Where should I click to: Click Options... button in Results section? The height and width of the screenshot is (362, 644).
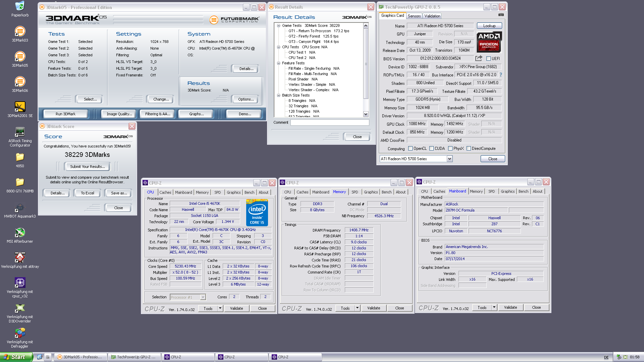(x=246, y=99)
